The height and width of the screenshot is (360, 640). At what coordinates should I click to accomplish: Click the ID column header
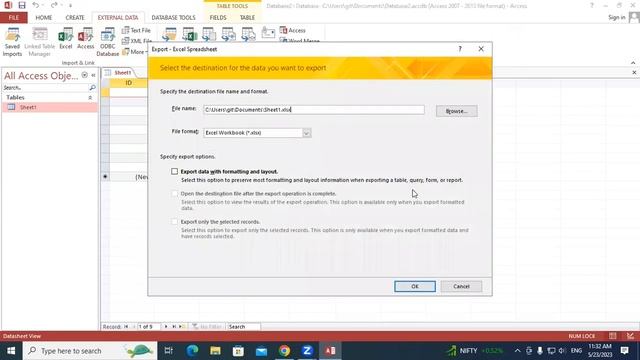(x=129, y=83)
